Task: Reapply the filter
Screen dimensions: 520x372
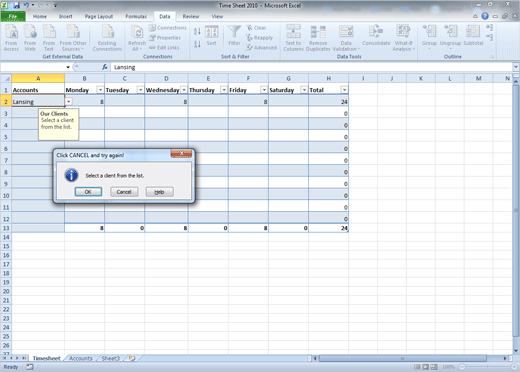Action: [x=259, y=38]
